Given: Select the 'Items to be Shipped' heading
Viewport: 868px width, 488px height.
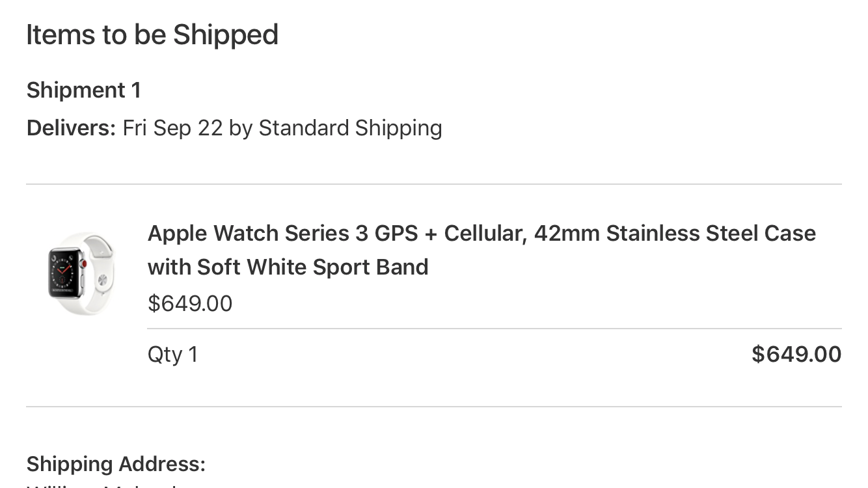Looking at the screenshot, I should (x=152, y=34).
